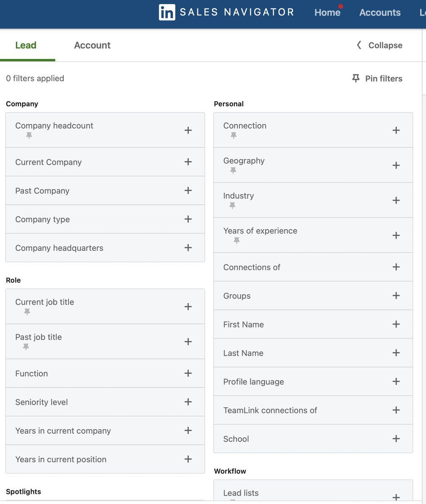The height and width of the screenshot is (504, 426).
Task: Expand Company headquarters with plus icon
Action: click(x=188, y=247)
